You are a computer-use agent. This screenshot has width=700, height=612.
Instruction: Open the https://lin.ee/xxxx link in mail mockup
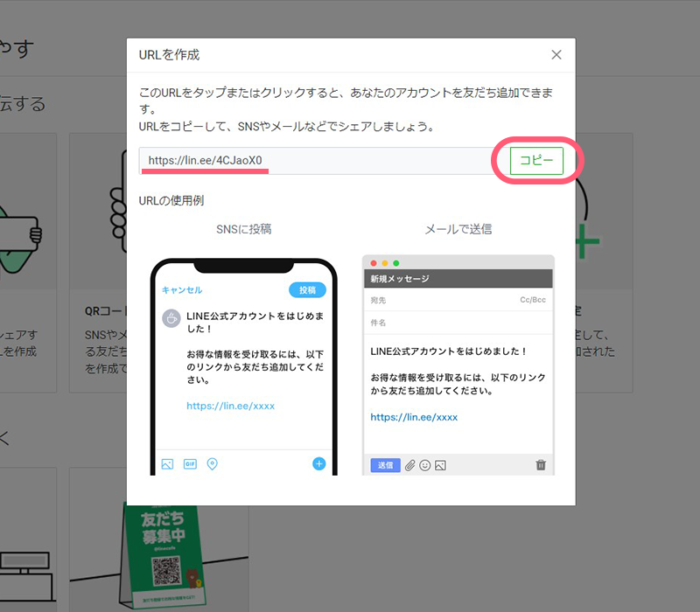414,417
